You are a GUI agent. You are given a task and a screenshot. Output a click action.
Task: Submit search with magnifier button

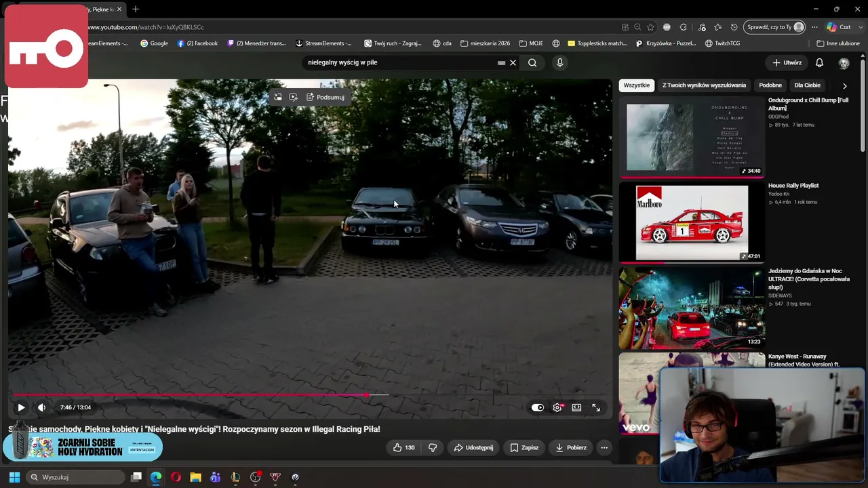pos(532,62)
